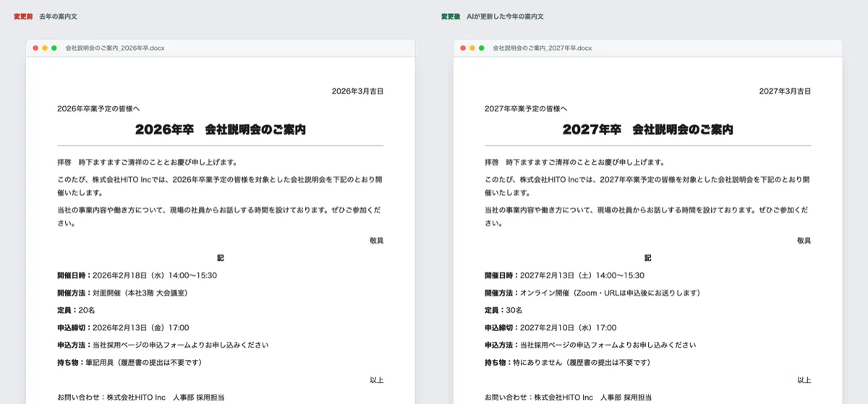The height and width of the screenshot is (404, 868).
Task: Click 持ち物:筆記用具 line
Action: point(129,362)
